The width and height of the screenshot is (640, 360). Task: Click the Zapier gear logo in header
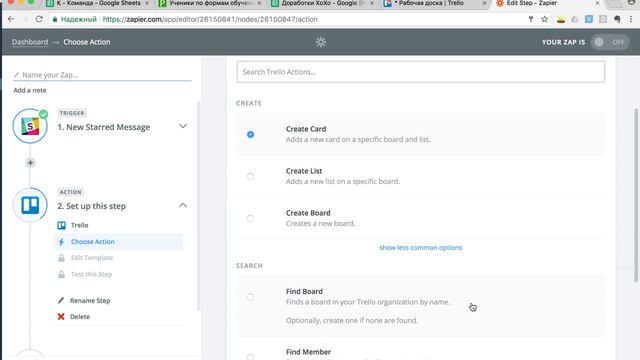[321, 42]
